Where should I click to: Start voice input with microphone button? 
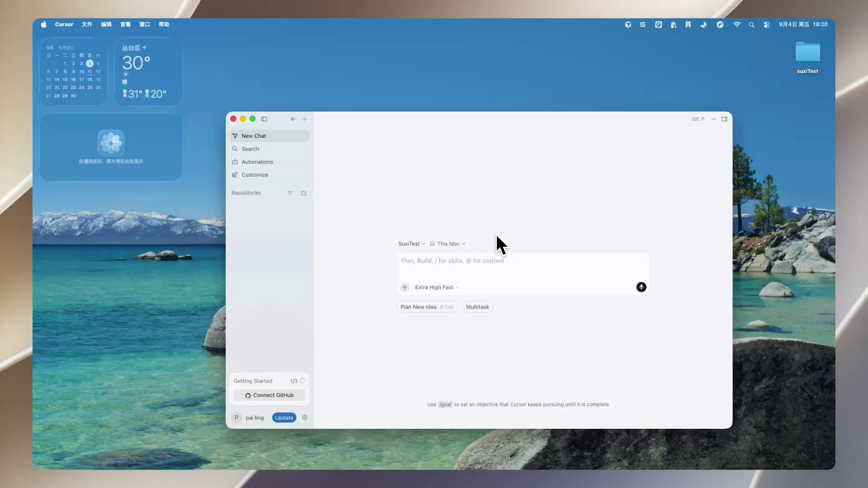coord(641,287)
